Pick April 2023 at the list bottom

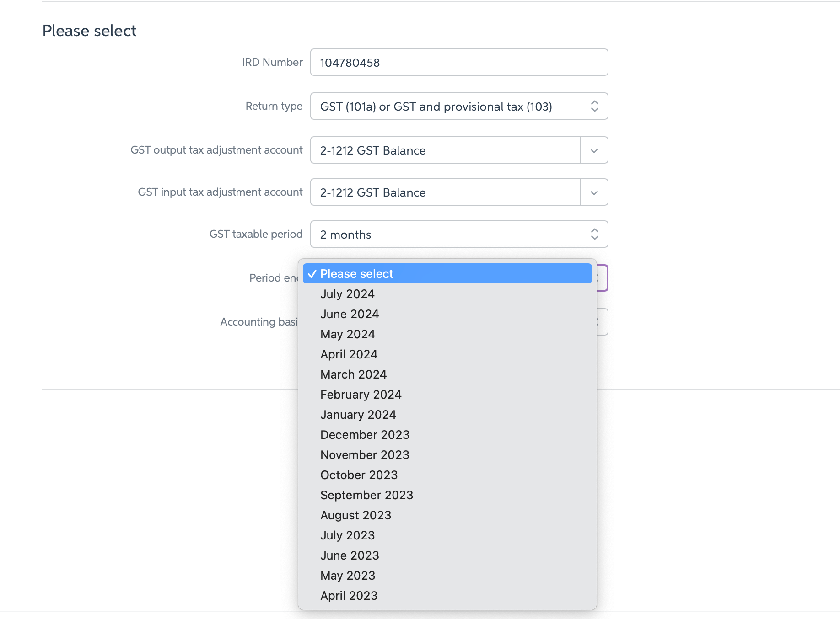349,595
